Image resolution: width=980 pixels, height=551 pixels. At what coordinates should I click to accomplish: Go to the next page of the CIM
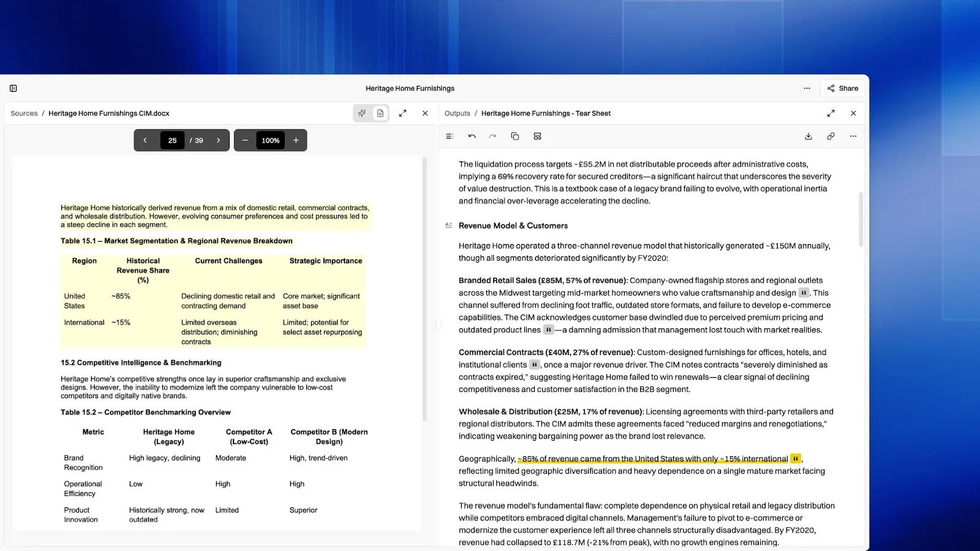[x=218, y=140]
